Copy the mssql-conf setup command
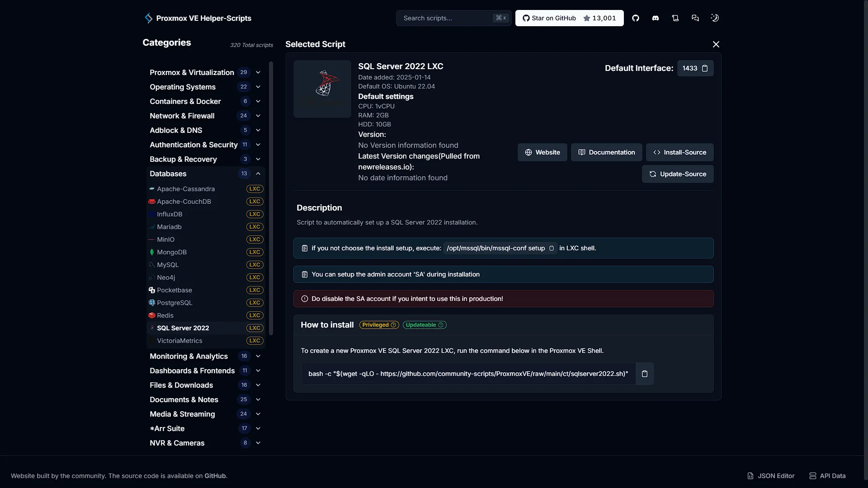This screenshot has height=488, width=868. pyautogui.click(x=552, y=248)
